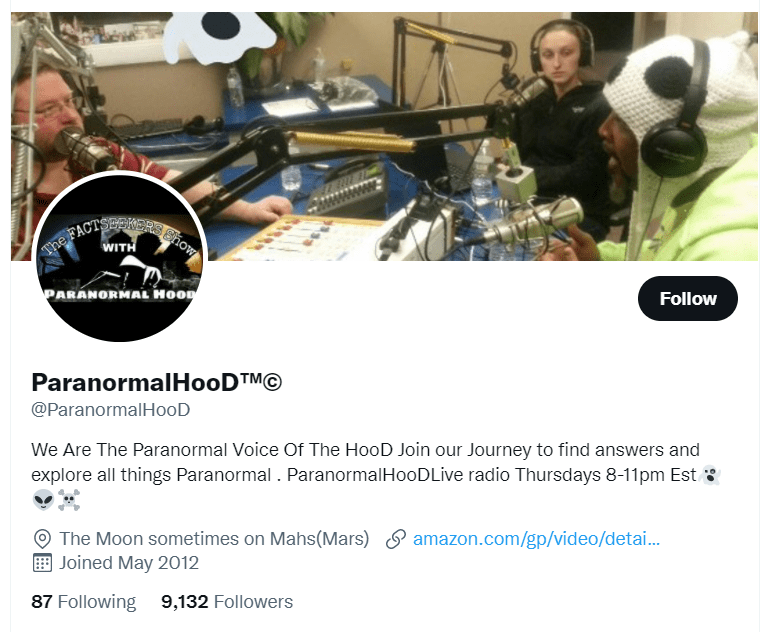Click the Follow button
The image size is (761, 632).
tap(687, 299)
